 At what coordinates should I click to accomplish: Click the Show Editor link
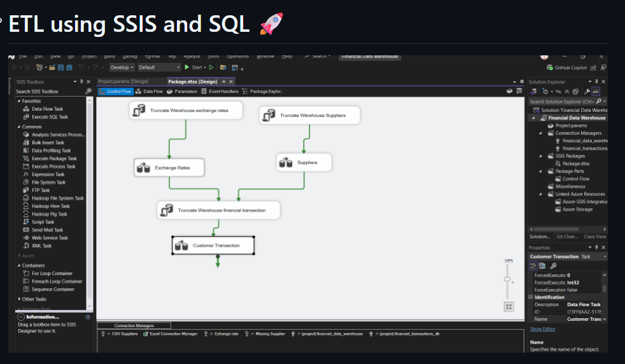pos(542,329)
